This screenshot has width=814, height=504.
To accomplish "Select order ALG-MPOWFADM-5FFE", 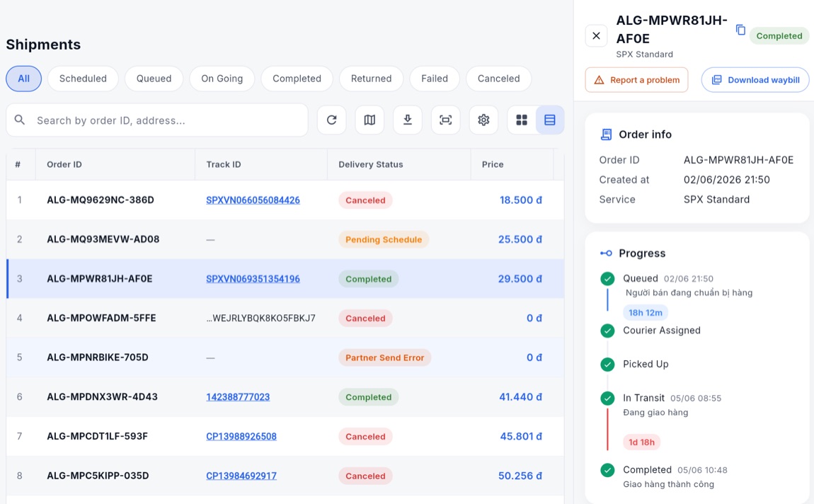I will click(x=101, y=318).
